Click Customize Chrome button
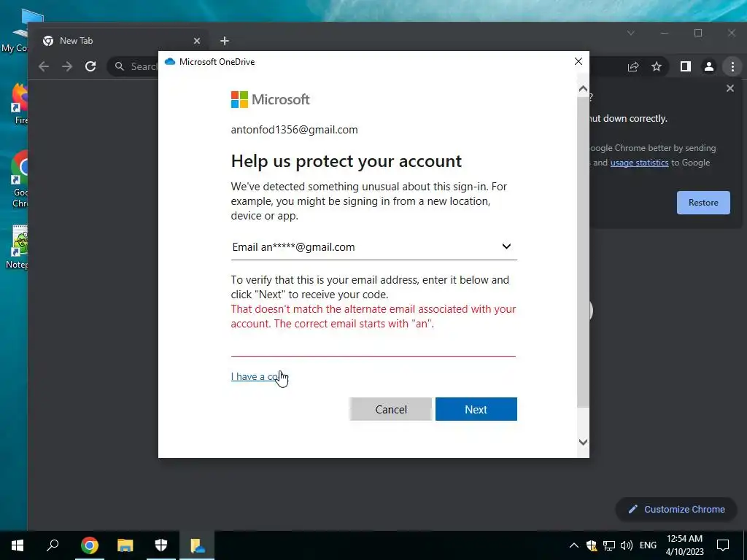This screenshot has height=560, width=747. 676,509
